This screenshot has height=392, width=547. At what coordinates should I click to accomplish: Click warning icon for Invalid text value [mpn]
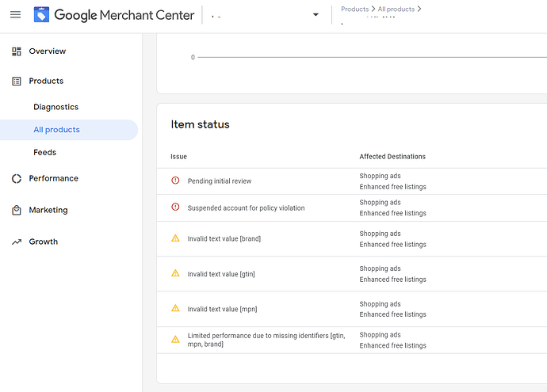175,308
